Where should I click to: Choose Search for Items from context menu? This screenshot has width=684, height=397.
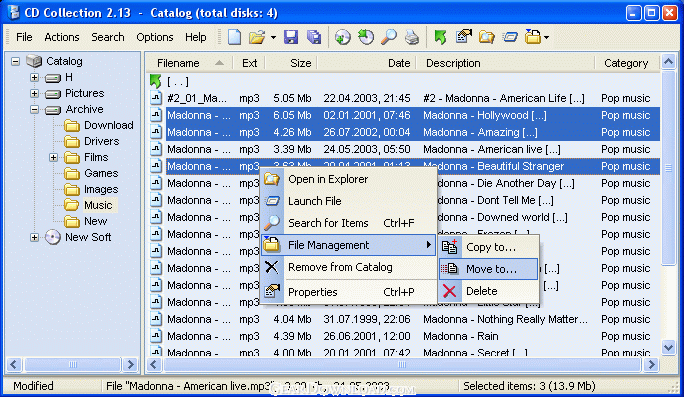click(349, 223)
